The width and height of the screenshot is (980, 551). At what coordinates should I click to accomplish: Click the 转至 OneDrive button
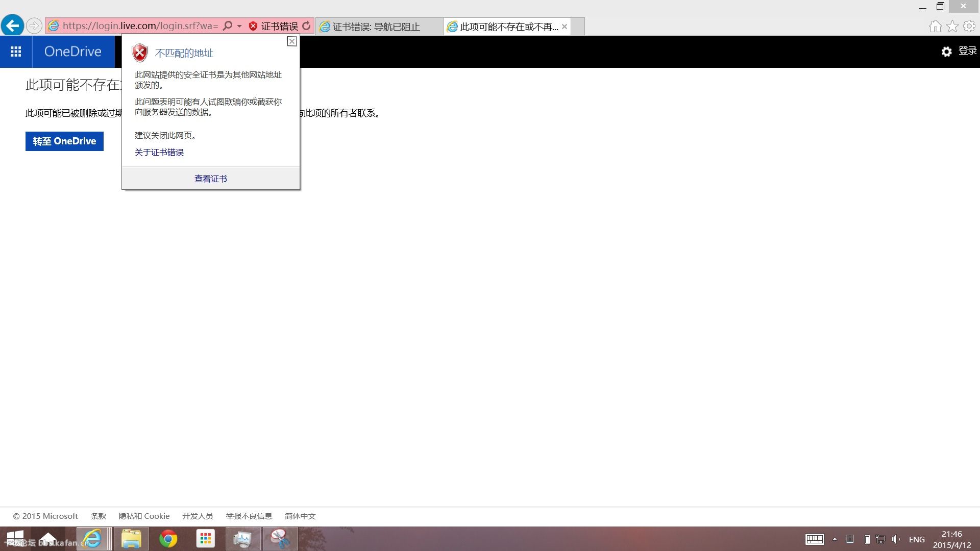(x=64, y=141)
